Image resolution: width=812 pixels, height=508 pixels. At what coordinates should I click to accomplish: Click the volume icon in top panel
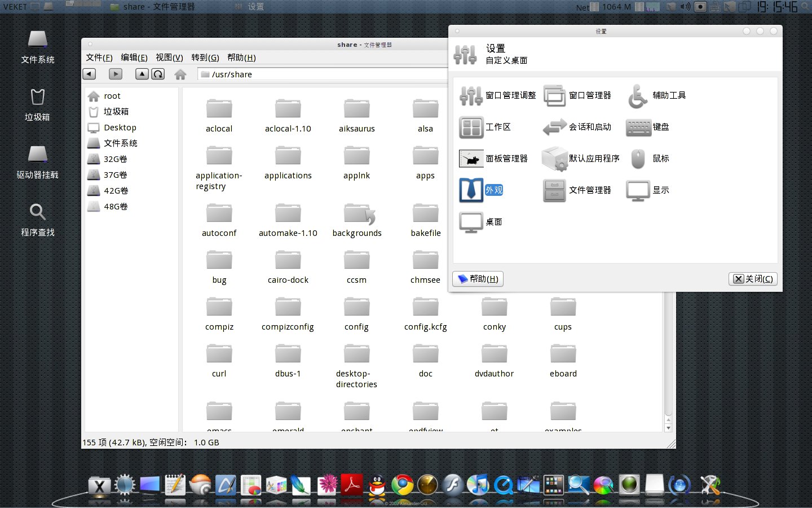pos(685,7)
